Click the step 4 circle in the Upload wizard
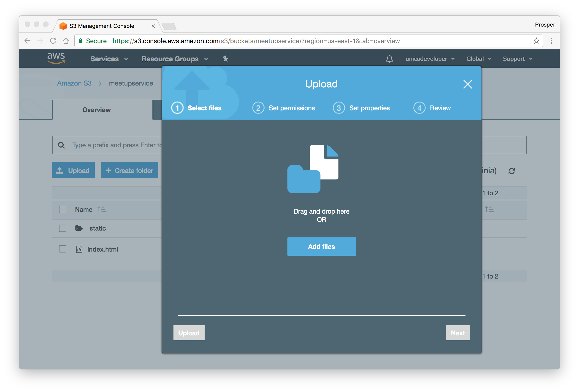 [419, 108]
